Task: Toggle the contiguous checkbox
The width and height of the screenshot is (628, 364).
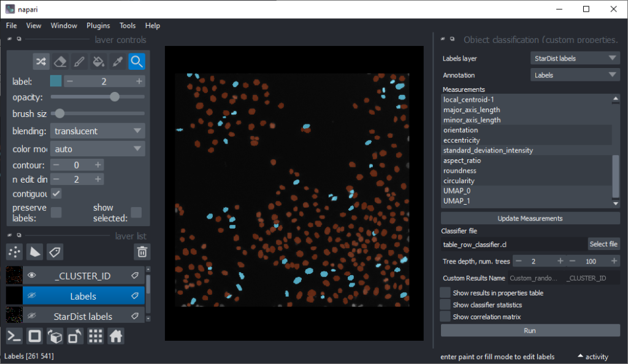Action: click(x=56, y=194)
